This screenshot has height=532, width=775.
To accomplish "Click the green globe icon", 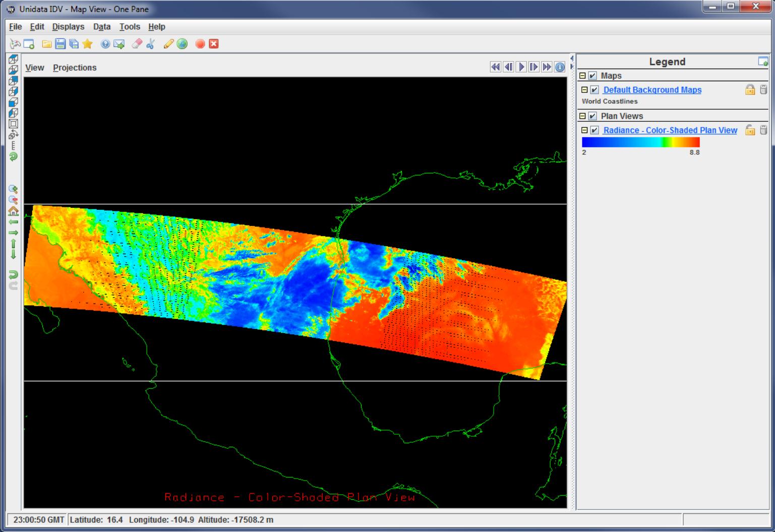I will coord(182,44).
